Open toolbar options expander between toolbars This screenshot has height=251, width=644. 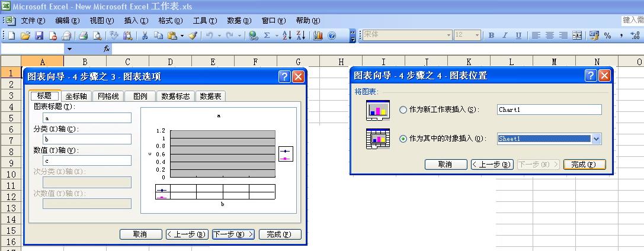click(x=353, y=36)
